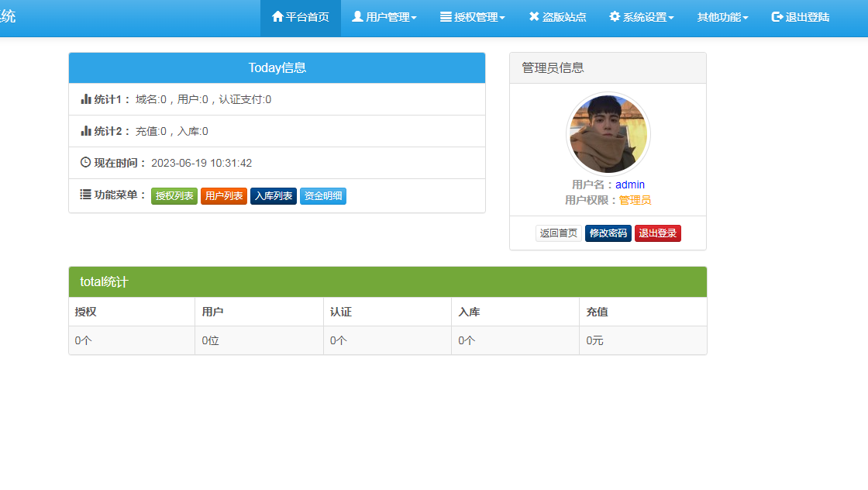Open the dark blue 入库列表 button
This screenshot has width=868, height=490.
click(274, 196)
